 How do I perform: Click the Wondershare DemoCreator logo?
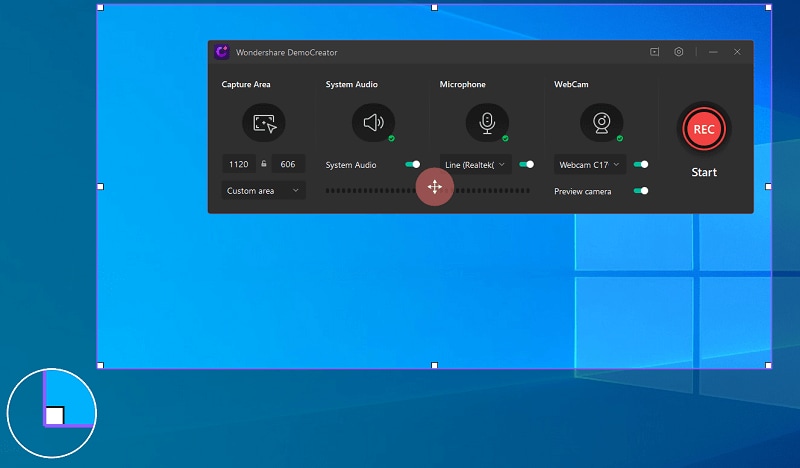click(222, 52)
